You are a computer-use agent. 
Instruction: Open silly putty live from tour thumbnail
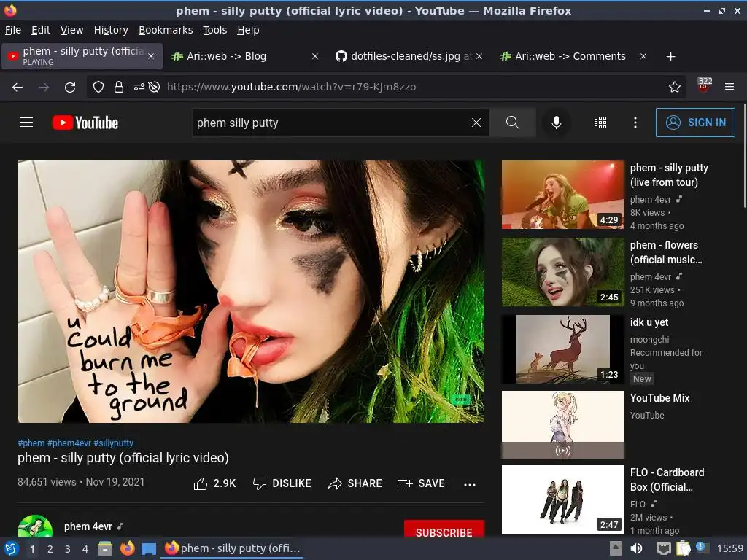point(562,194)
